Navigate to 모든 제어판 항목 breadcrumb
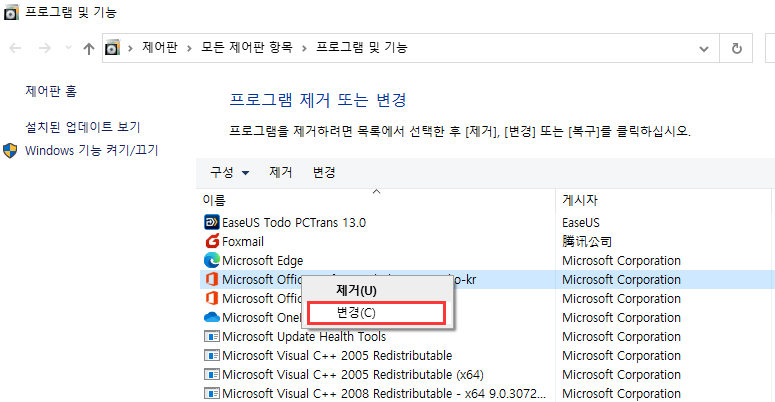The width and height of the screenshot is (775, 402). pyautogui.click(x=247, y=47)
